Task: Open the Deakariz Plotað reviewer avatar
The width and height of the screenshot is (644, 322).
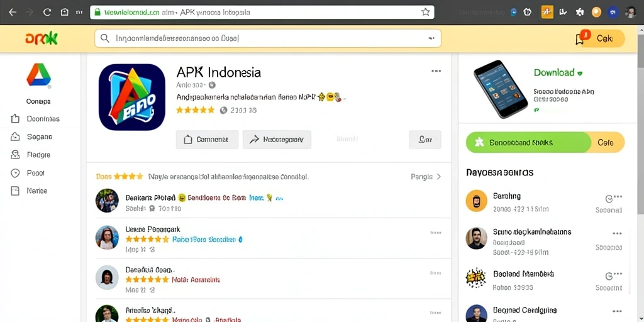Action: [107, 201]
